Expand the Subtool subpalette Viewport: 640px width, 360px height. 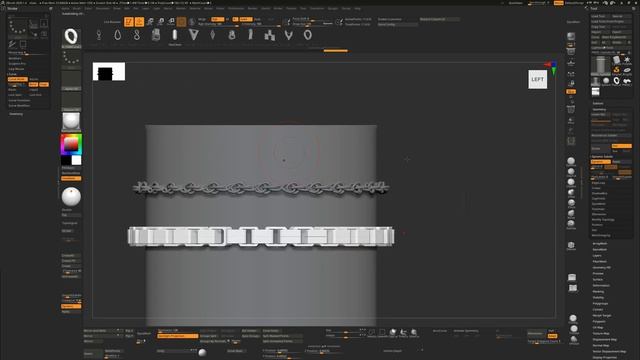point(598,103)
